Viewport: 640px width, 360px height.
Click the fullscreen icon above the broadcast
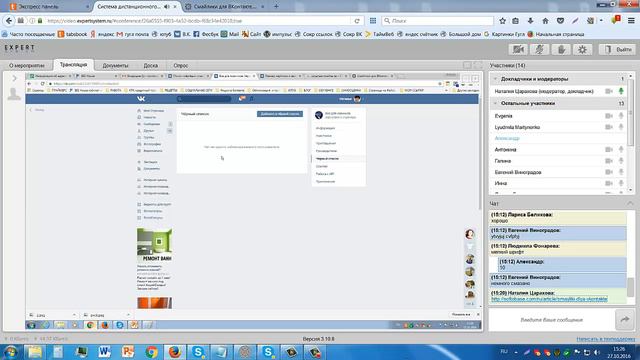coord(478,65)
